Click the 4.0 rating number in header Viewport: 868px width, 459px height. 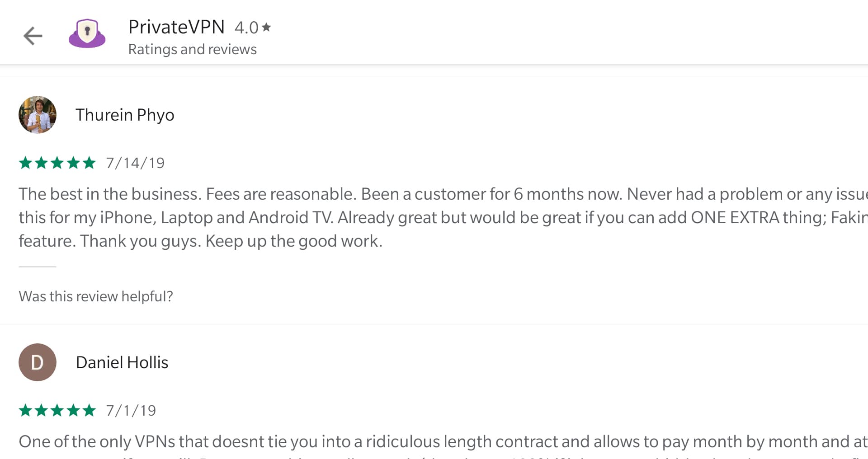(x=246, y=28)
